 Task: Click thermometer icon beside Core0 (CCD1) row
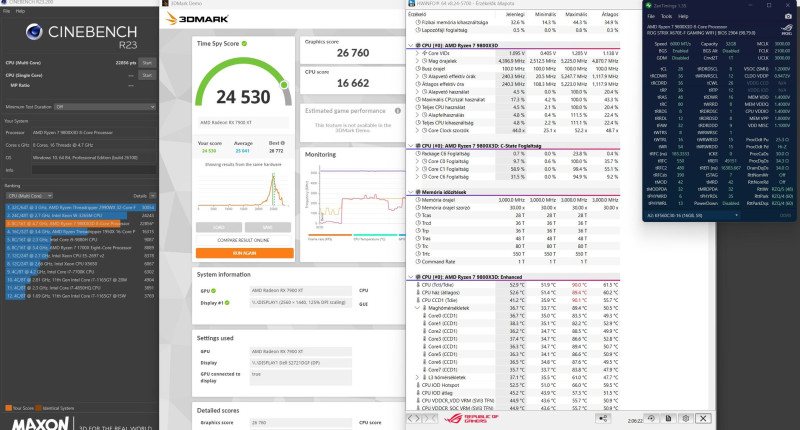[424, 316]
